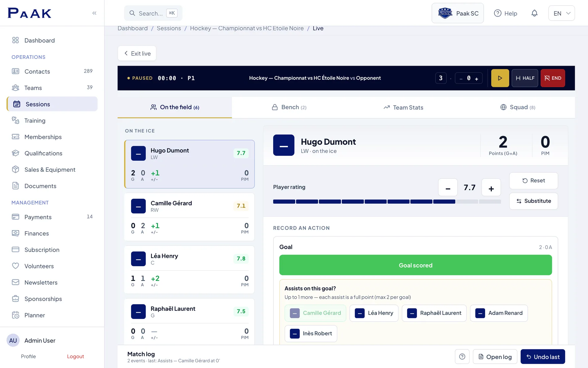
Task: Switch to Team Stats tab
Action: click(403, 107)
